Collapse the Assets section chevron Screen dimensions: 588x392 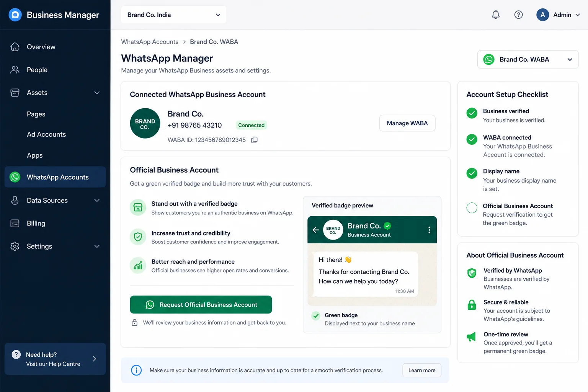97,93
